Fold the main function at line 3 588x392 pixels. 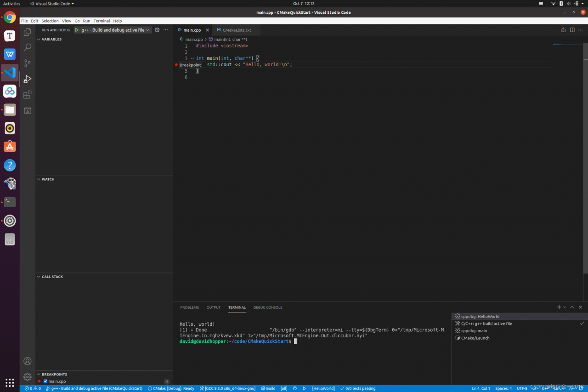pyautogui.click(x=192, y=58)
